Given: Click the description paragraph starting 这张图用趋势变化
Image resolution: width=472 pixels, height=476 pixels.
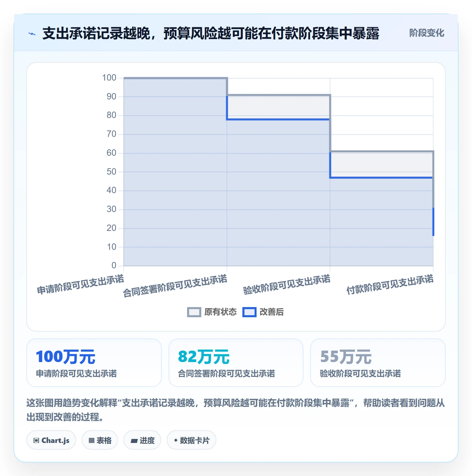Looking at the screenshot, I should (x=236, y=410).
